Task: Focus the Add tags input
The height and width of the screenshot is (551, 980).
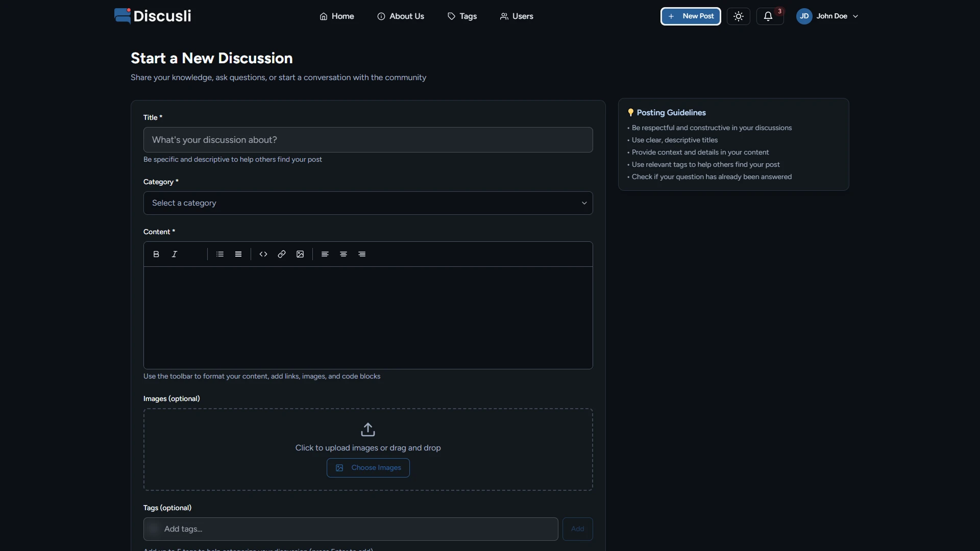Action: click(351, 529)
